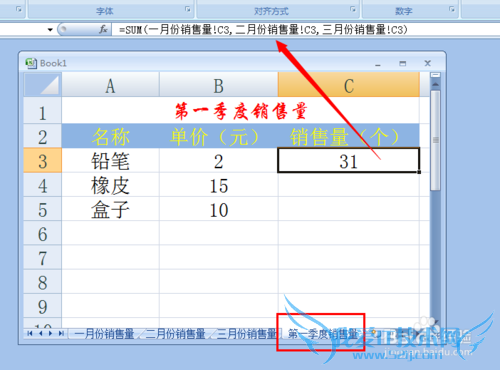Select column B header
Viewport: 500px width, 370px height.
pos(219,85)
